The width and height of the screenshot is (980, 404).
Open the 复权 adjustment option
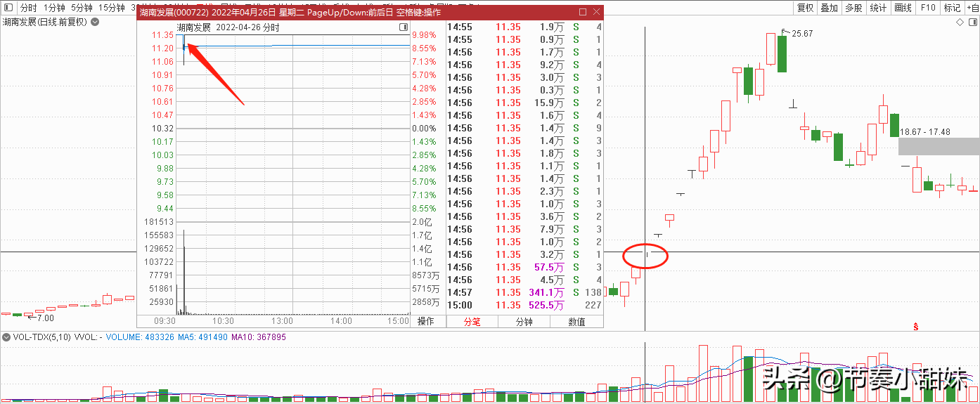click(805, 8)
